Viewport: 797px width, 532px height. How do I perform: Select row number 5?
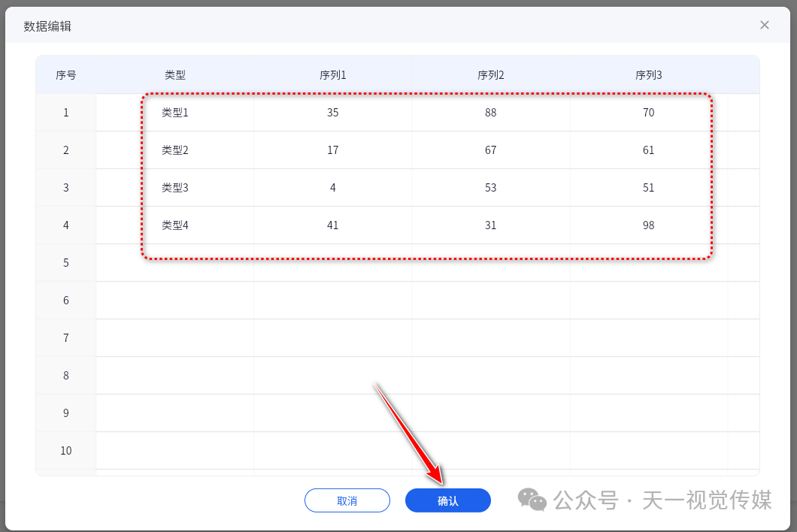click(x=65, y=262)
